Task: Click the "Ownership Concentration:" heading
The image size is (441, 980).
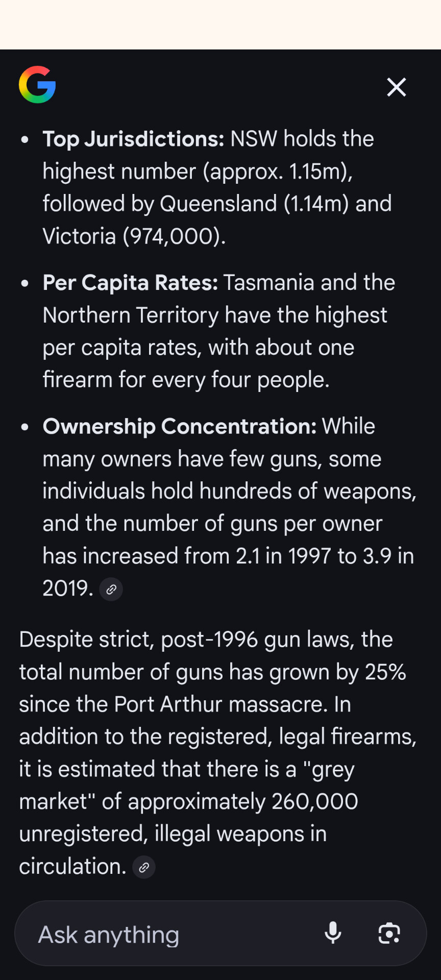Action: 180,427
